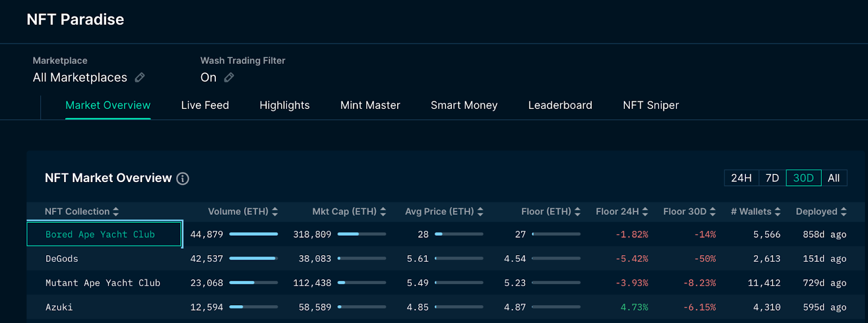868x323 pixels.
Task: Sort by Avg Price (ETH) column arrows
Action: [480, 211]
